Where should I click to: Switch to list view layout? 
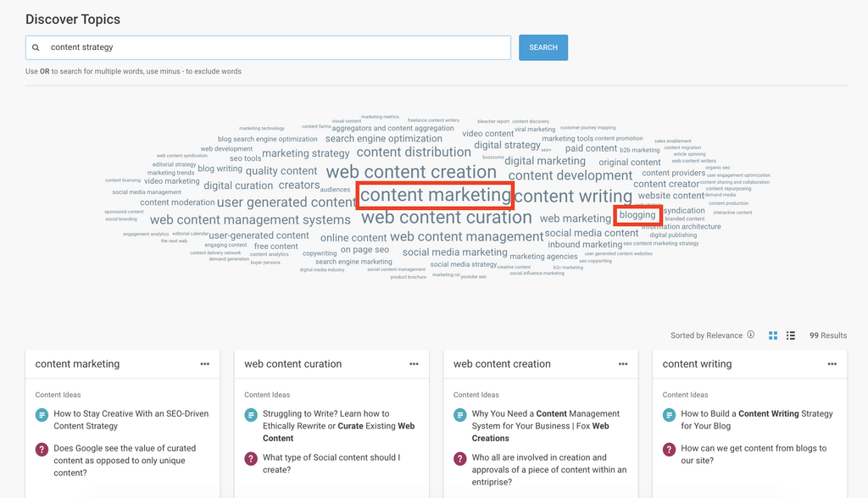(x=791, y=335)
